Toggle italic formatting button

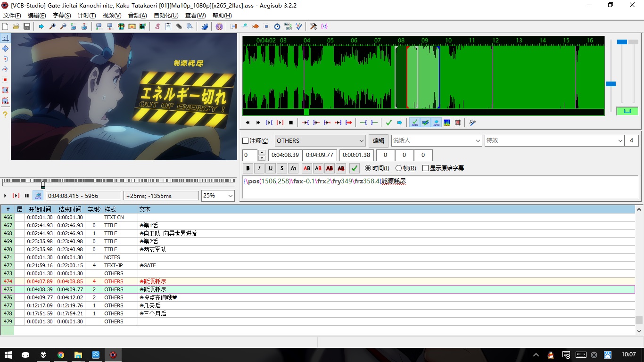pyautogui.click(x=259, y=168)
